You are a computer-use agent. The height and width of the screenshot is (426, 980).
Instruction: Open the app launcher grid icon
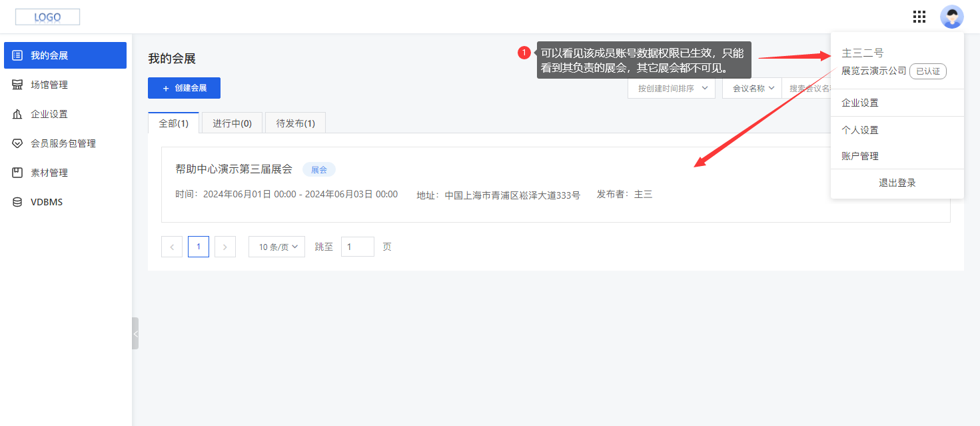[919, 17]
